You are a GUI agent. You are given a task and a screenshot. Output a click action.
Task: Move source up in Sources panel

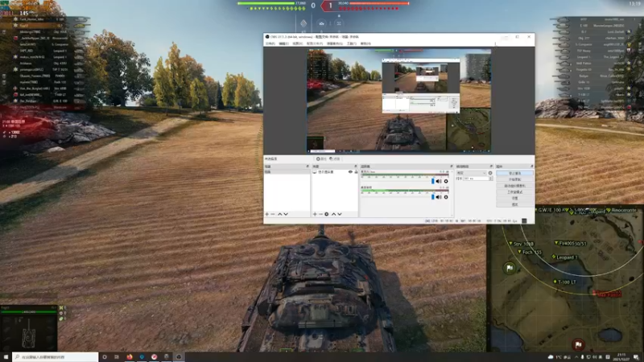click(x=333, y=214)
